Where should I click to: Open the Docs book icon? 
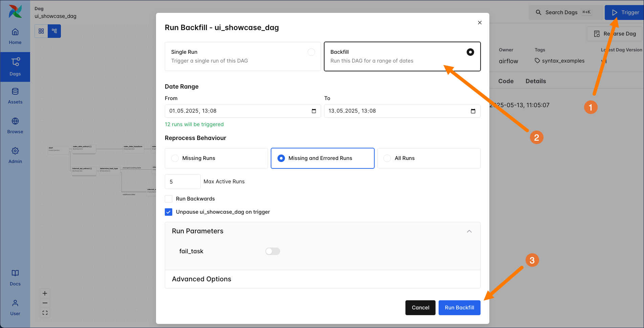[15, 273]
